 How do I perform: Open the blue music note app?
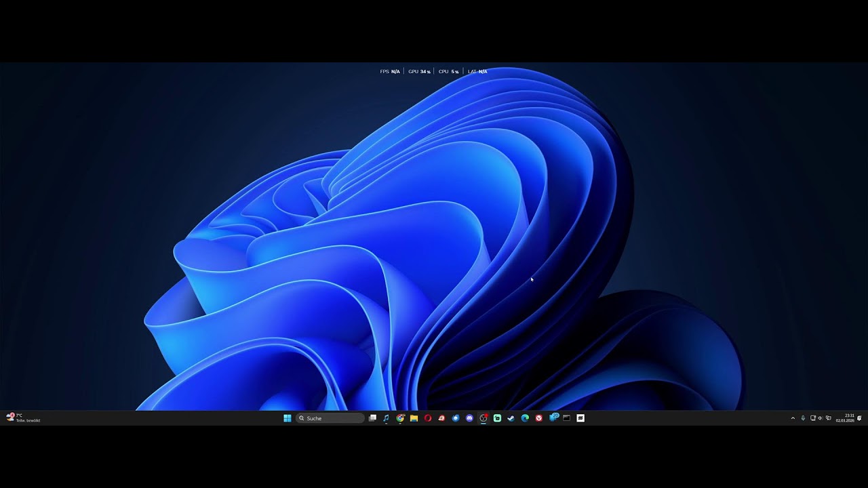click(x=386, y=418)
